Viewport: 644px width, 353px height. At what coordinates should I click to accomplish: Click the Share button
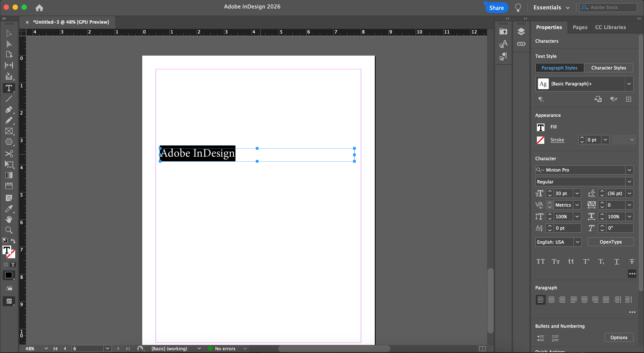tap(496, 8)
